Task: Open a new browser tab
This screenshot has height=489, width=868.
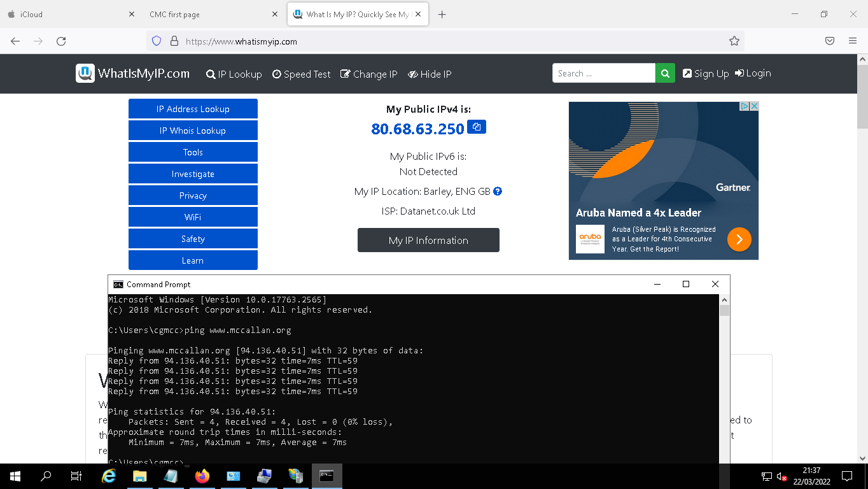Action: 442,14
